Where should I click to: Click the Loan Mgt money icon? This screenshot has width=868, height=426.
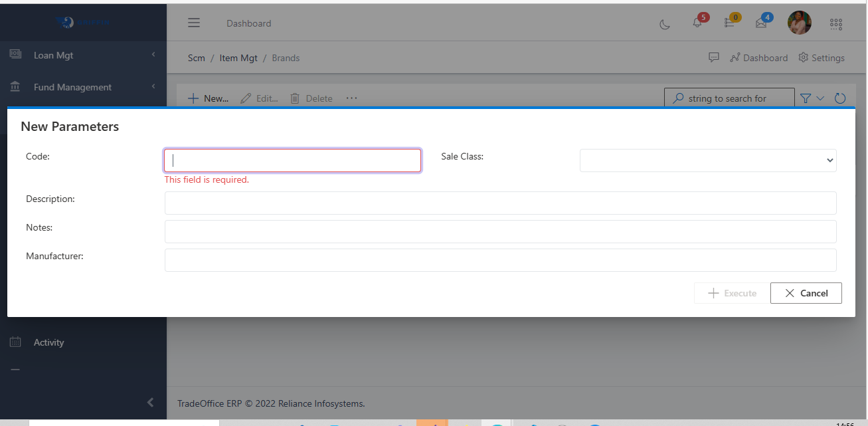15,54
